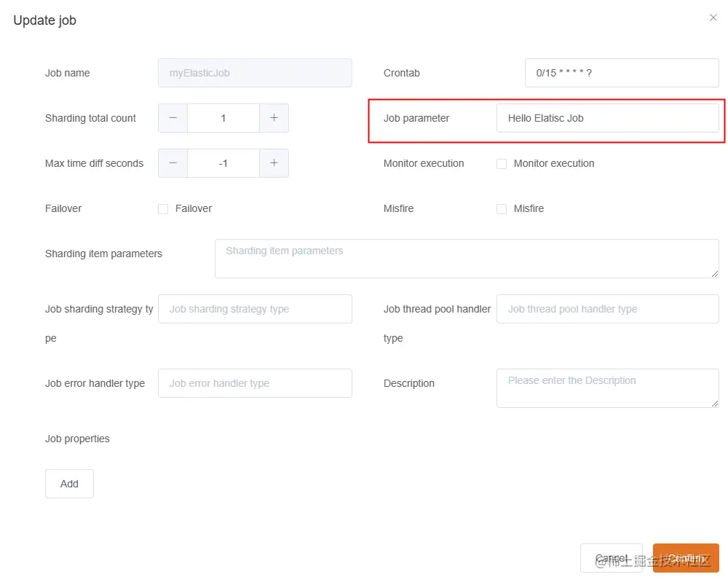Screen dimensions: 728x585
Task: Open Job thread pool handler type field
Action: 608,309
